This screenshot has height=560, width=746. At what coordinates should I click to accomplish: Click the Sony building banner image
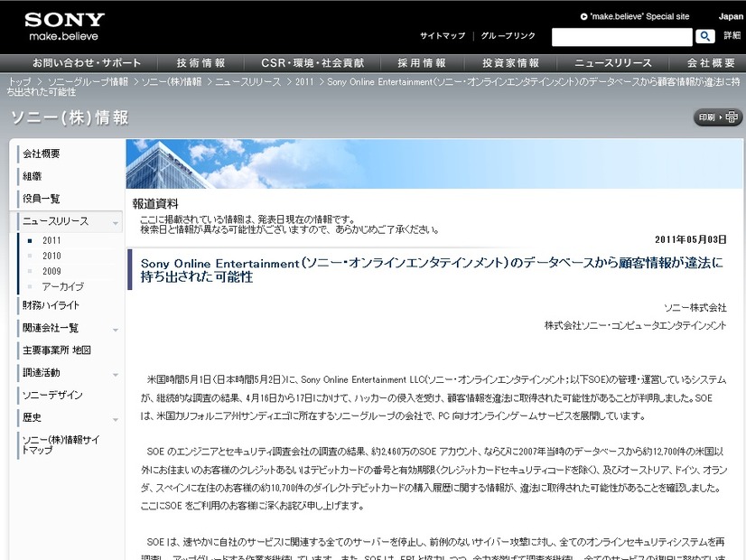[434, 163]
